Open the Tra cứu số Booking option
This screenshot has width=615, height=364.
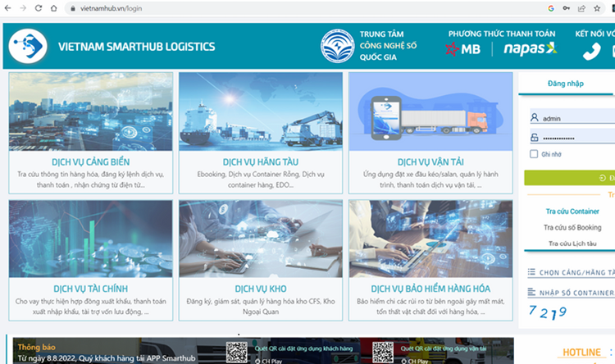click(572, 227)
